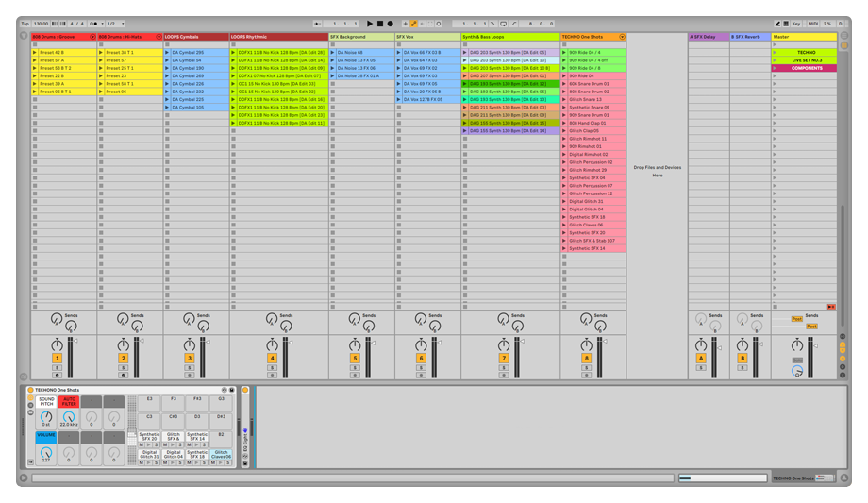Image resolution: width=868 pixels, height=503 pixels.
Task: Show or hide the browser triangle toggle
Action: click(24, 36)
